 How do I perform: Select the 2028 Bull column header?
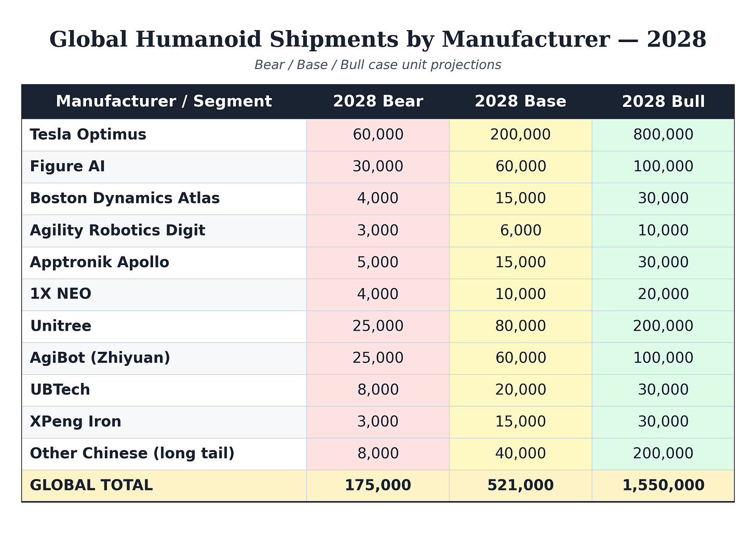(x=663, y=101)
